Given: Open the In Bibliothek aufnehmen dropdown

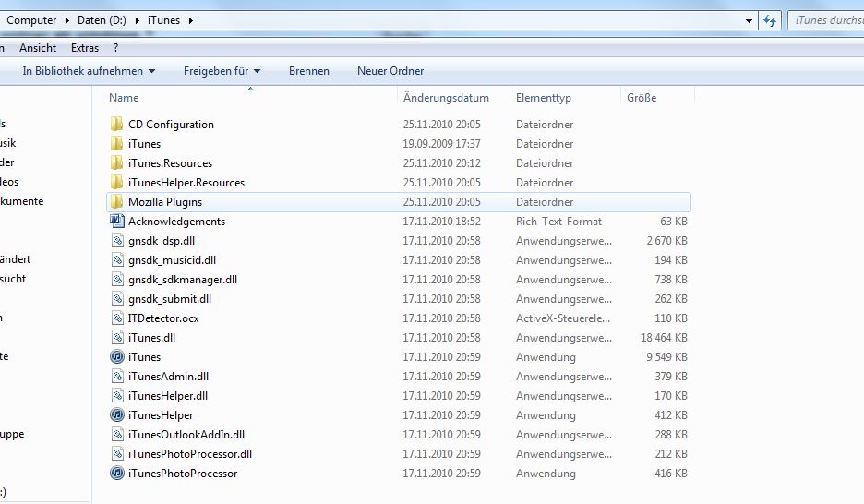Looking at the screenshot, I should point(89,71).
